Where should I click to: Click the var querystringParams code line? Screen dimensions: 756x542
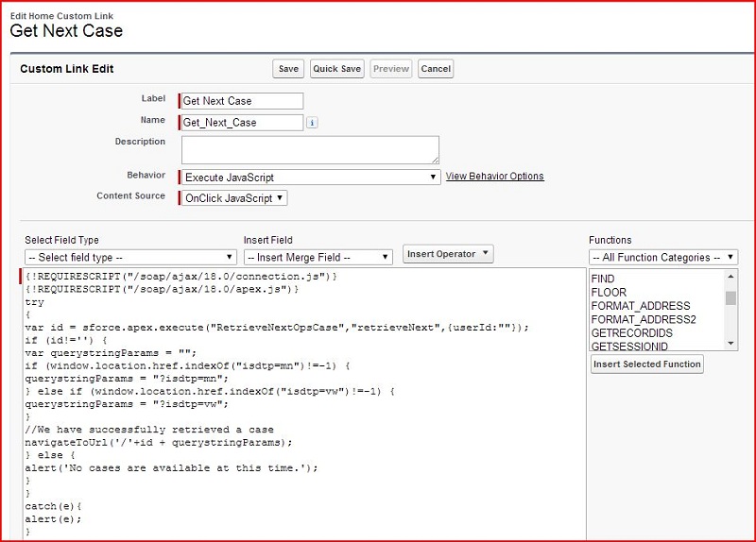pyautogui.click(x=111, y=353)
